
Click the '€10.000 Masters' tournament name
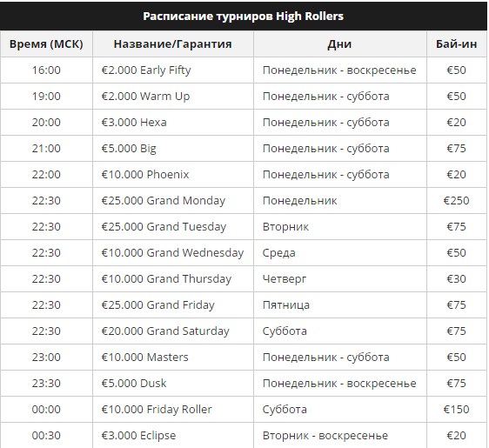click(144, 358)
